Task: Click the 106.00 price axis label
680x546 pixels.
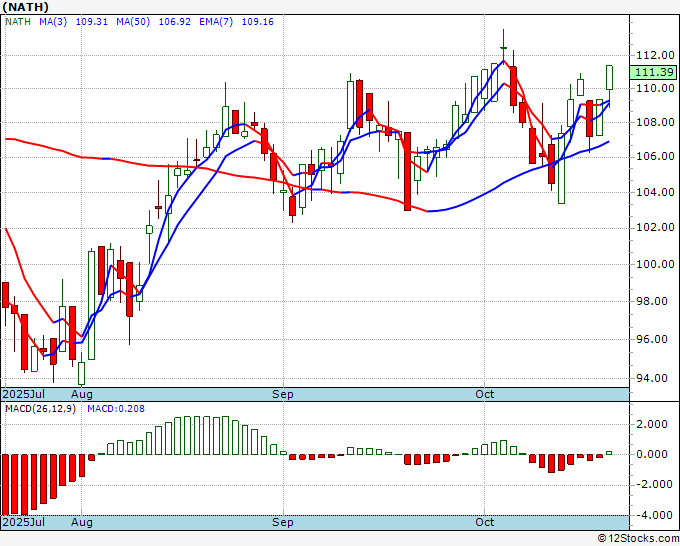Action: point(655,156)
